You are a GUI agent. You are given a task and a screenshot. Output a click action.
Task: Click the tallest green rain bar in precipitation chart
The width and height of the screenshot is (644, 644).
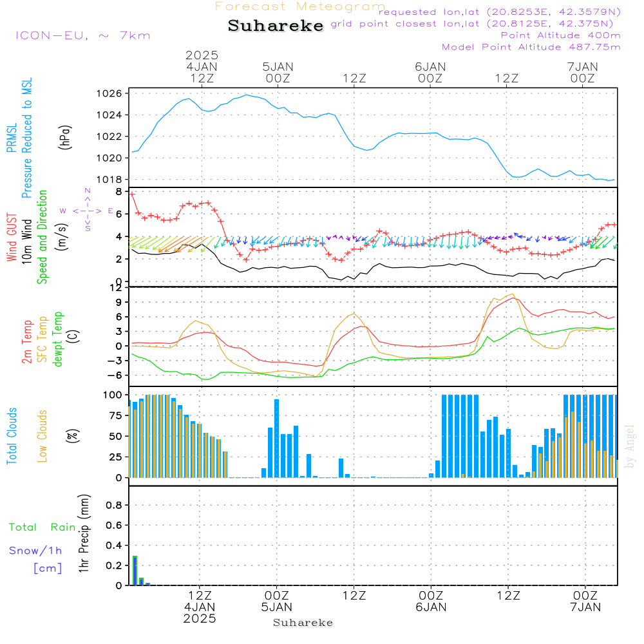135,571
